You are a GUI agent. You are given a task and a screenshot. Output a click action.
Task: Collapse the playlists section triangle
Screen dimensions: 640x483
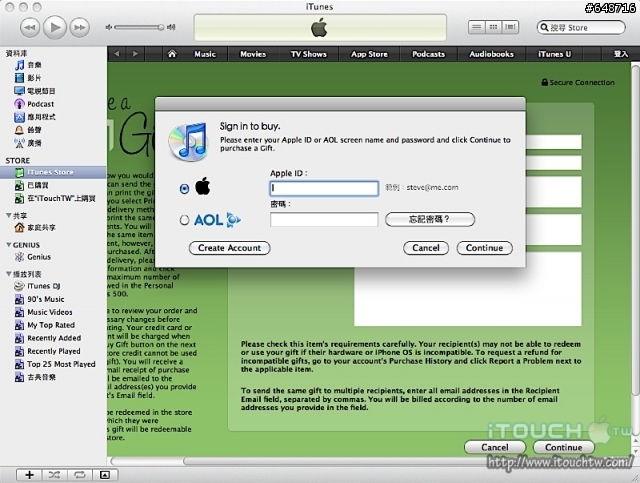click(x=9, y=274)
